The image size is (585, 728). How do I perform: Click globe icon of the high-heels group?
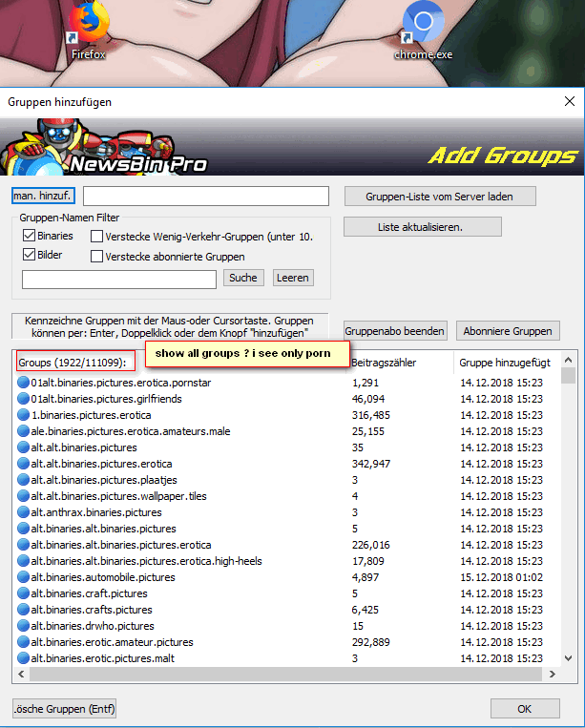click(23, 561)
